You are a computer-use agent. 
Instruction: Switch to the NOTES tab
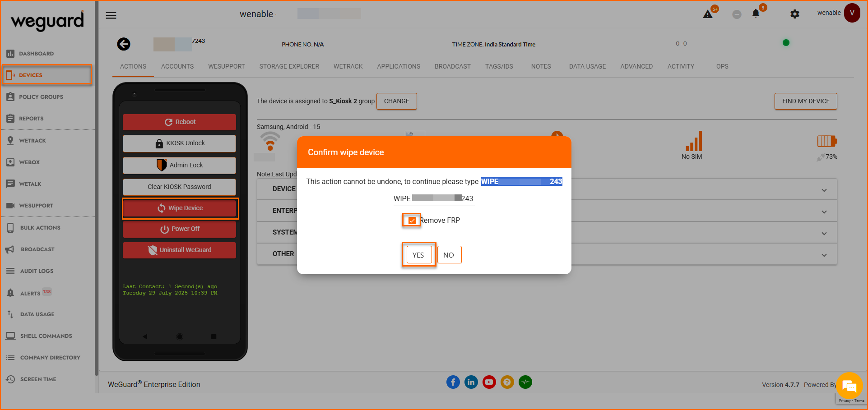click(541, 66)
